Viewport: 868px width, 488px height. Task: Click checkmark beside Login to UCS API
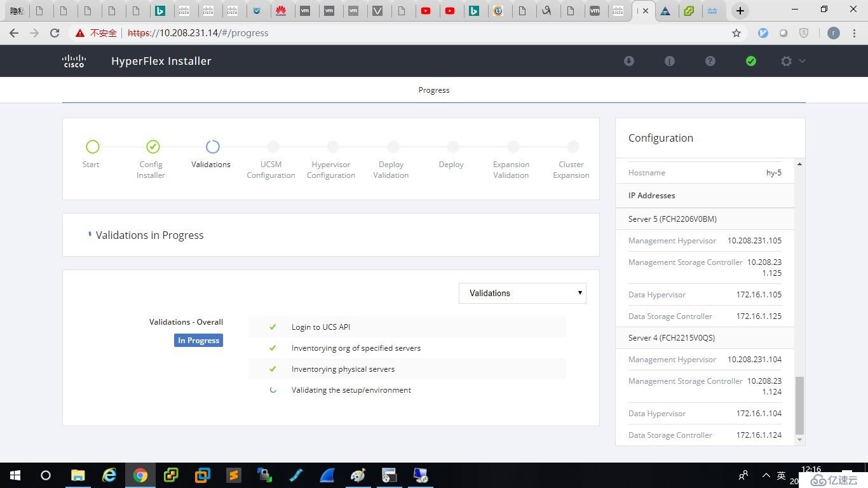coord(273,327)
